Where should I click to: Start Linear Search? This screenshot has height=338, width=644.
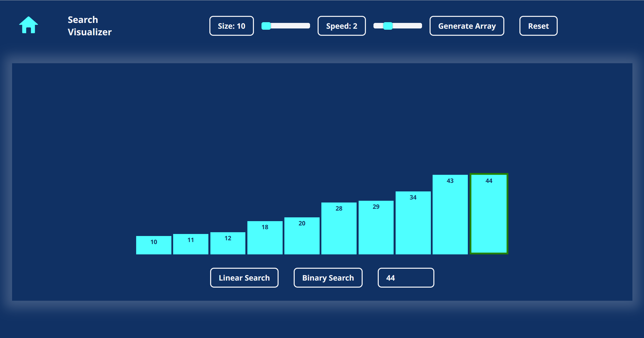coord(244,278)
